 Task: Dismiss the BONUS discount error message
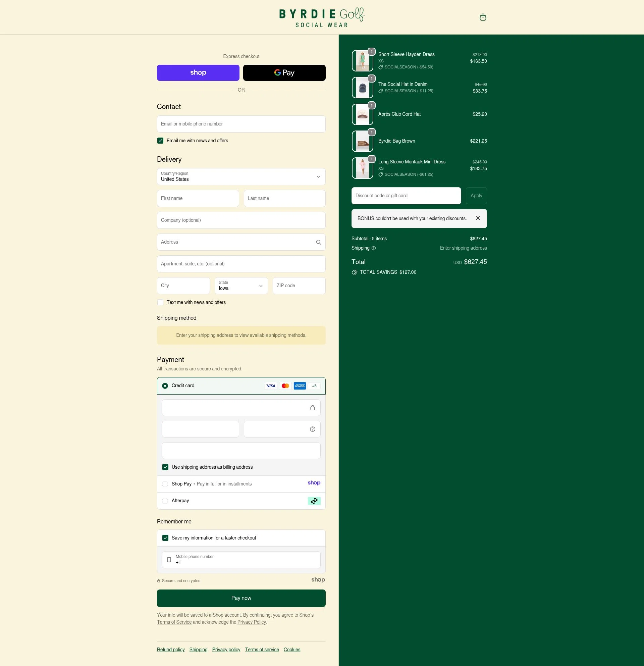click(x=478, y=218)
